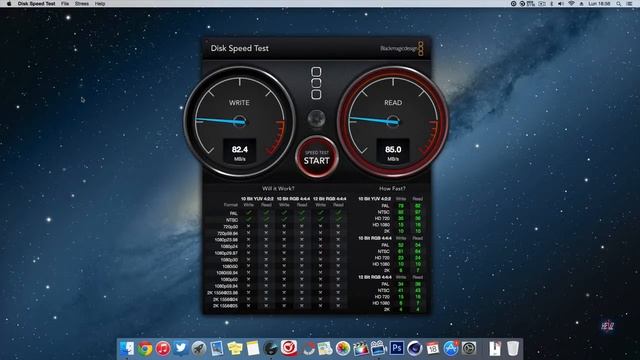This screenshot has width=640, height=360.
Task: Open Preview from the Dock
Action: click(217, 349)
